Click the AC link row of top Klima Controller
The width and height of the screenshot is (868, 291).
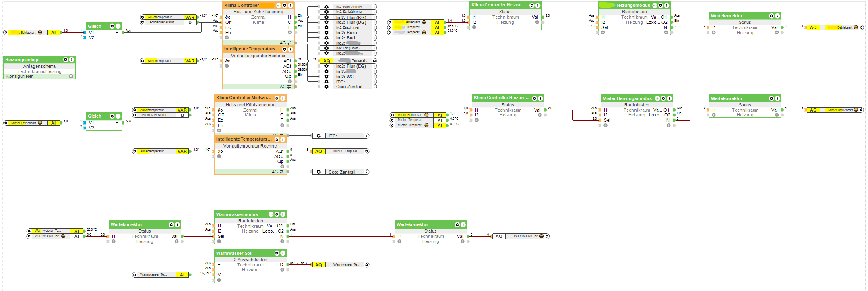coord(258,43)
